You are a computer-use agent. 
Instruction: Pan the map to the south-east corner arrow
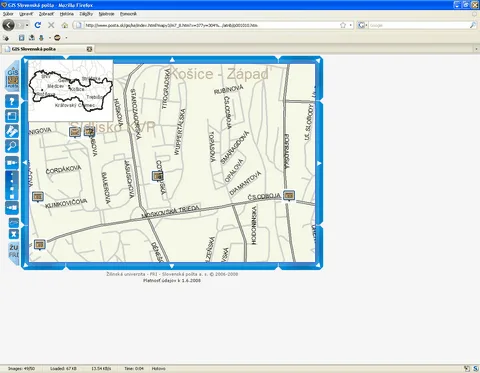point(318,265)
